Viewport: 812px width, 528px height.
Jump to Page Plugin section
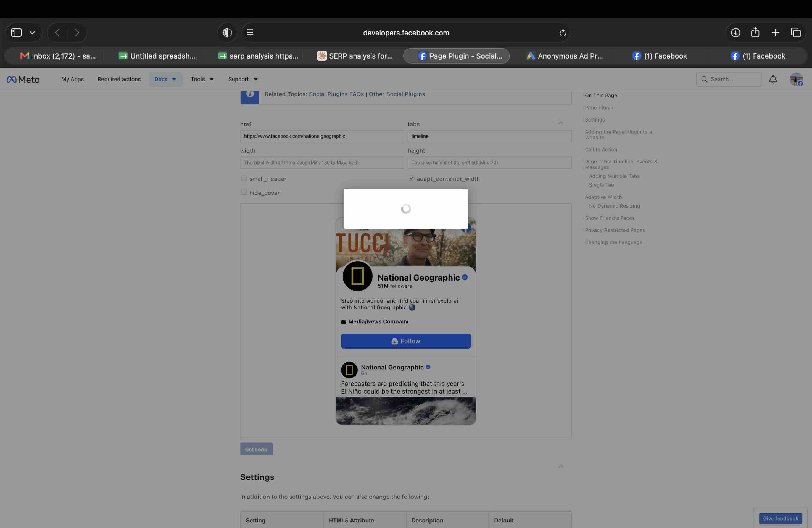[x=599, y=107]
